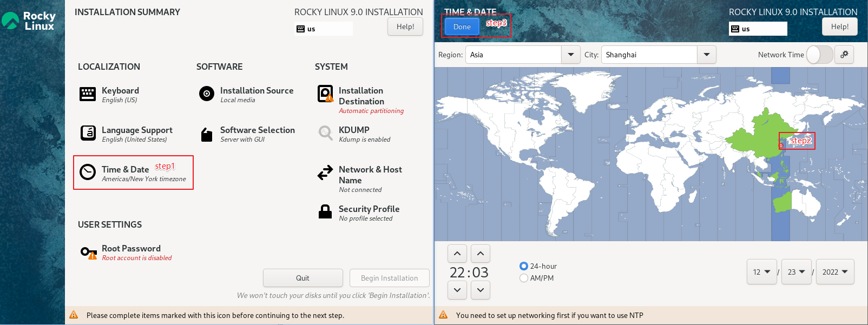Screen dimensions: 868x325
Task: Click the Time & Date clock icon
Action: tap(88, 172)
